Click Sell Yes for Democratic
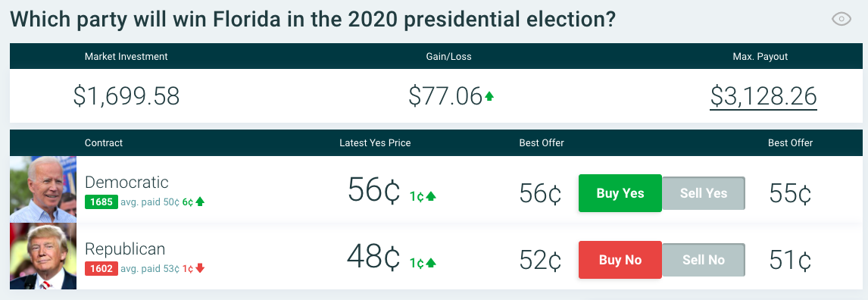The width and height of the screenshot is (868, 300). pos(704,193)
